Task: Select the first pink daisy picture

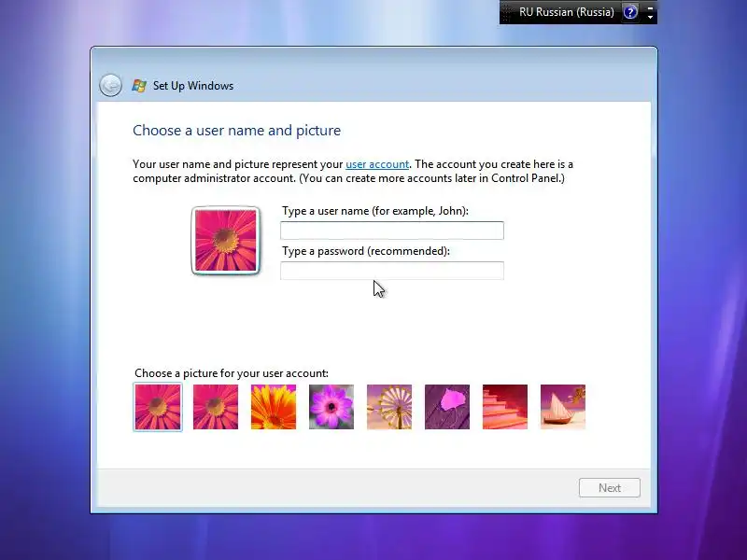Action: [158, 407]
